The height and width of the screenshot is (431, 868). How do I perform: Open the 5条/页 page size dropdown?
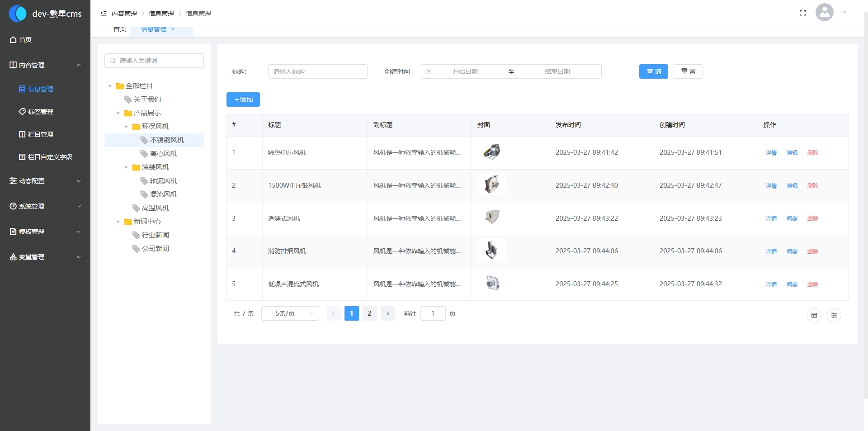290,313
